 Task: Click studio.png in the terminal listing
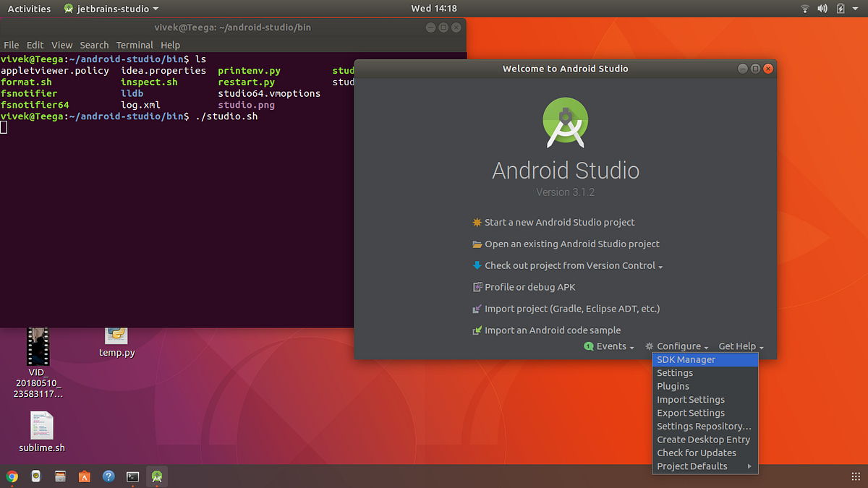tap(246, 106)
